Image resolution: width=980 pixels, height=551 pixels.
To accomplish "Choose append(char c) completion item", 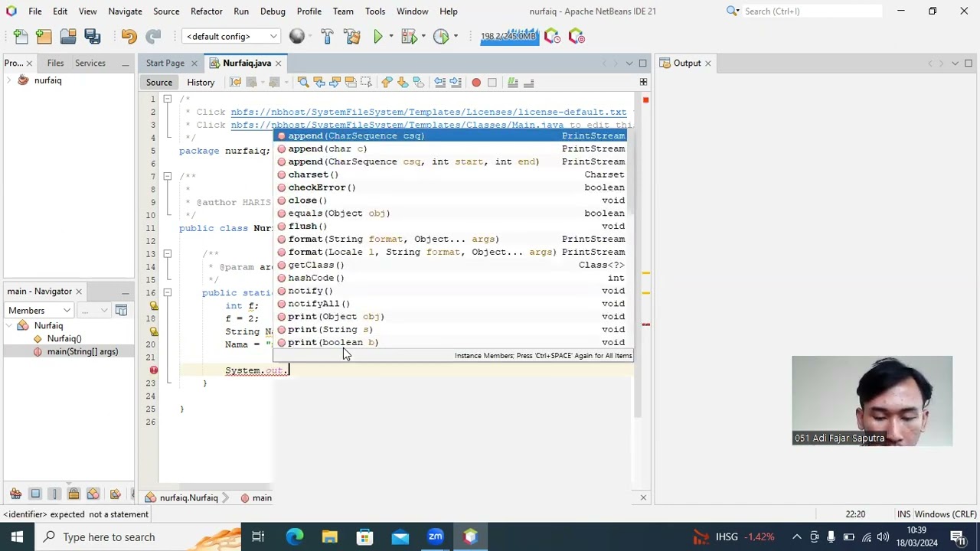I will (x=452, y=148).
